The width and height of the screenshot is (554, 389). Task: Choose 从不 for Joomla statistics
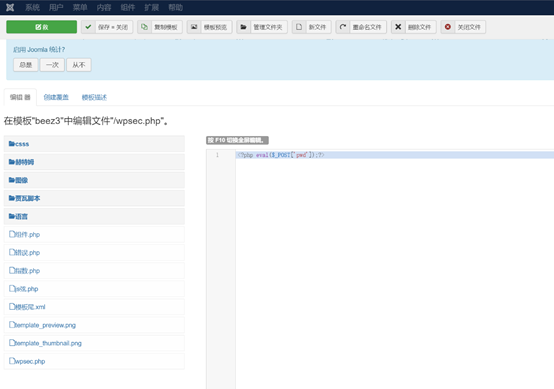[79, 65]
